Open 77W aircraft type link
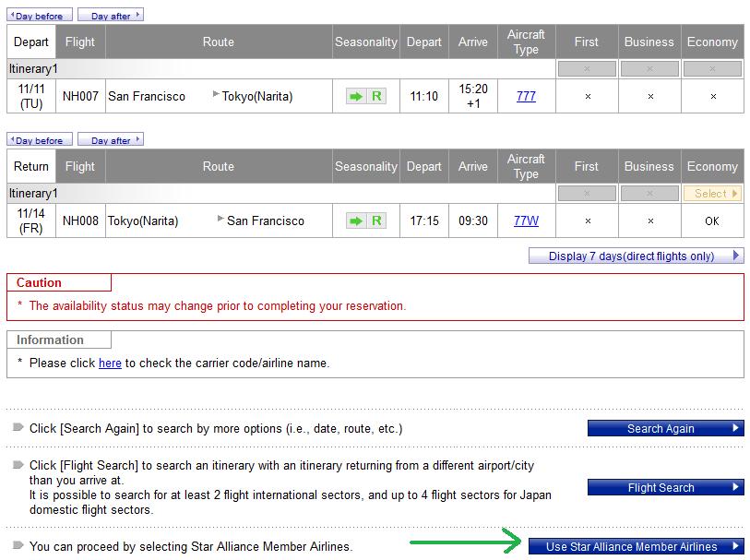The image size is (750, 560). [x=526, y=220]
